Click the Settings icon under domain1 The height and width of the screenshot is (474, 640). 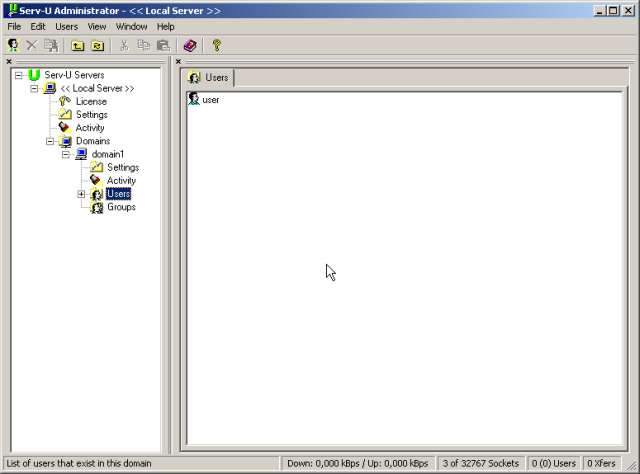(96, 167)
